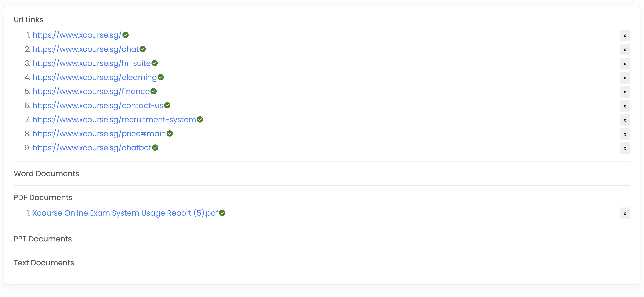This screenshot has height=297, width=644.
Task: Remove the /finance URL entry
Action: pos(624,92)
